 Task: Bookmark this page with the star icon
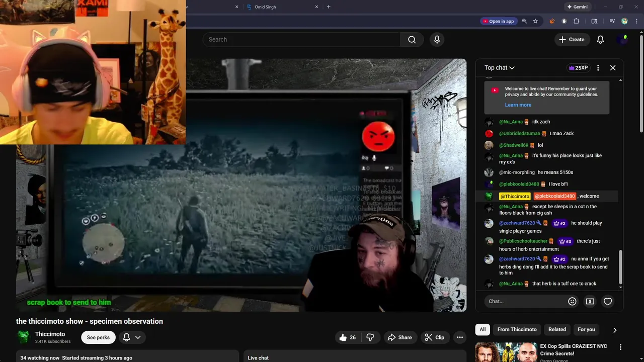(535, 21)
